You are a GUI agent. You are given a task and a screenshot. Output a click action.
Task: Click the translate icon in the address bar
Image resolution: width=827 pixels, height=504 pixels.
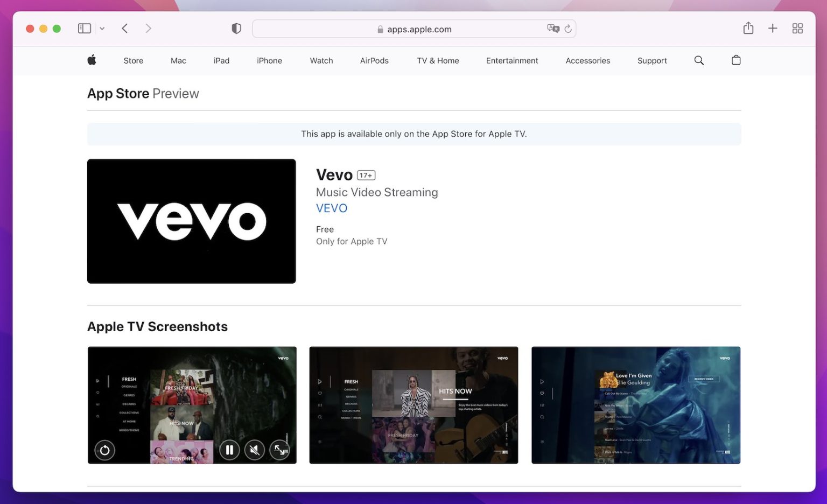click(x=553, y=29)
